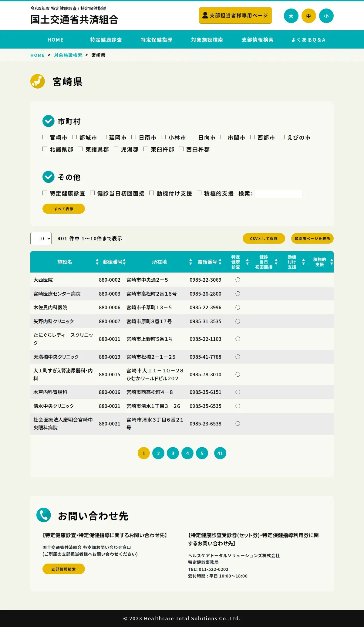
Task: Click the 印刷用ページを表示 button
Action: pyautogui.click(x=312, y=239)
